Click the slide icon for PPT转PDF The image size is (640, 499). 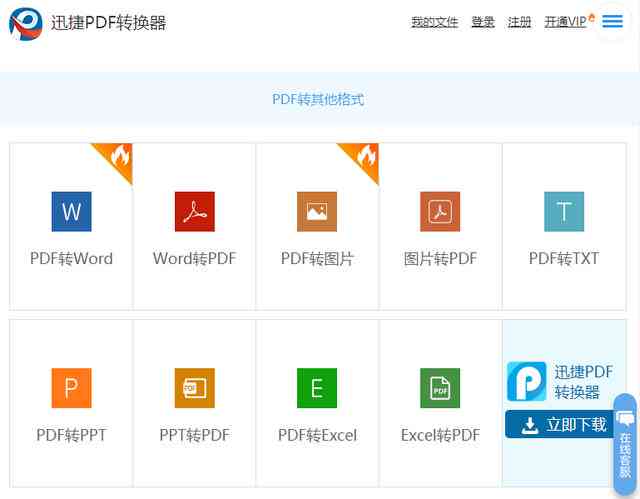pyautogui.click(x=195, y=388)
